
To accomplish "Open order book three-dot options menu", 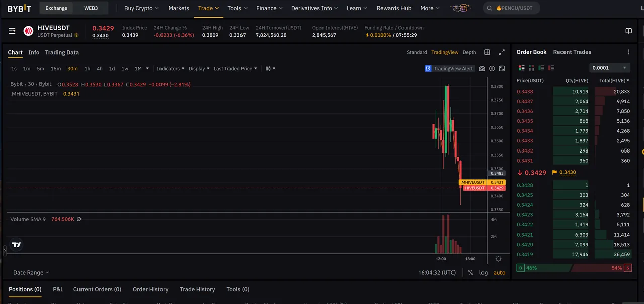I will click(628, 52).
